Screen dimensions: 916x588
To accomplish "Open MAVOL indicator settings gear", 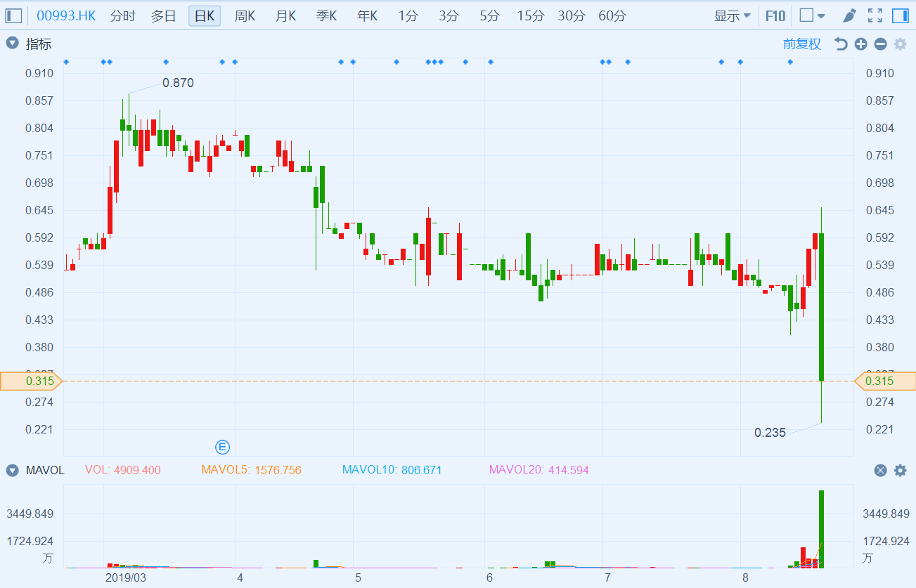I will [901, 471].
